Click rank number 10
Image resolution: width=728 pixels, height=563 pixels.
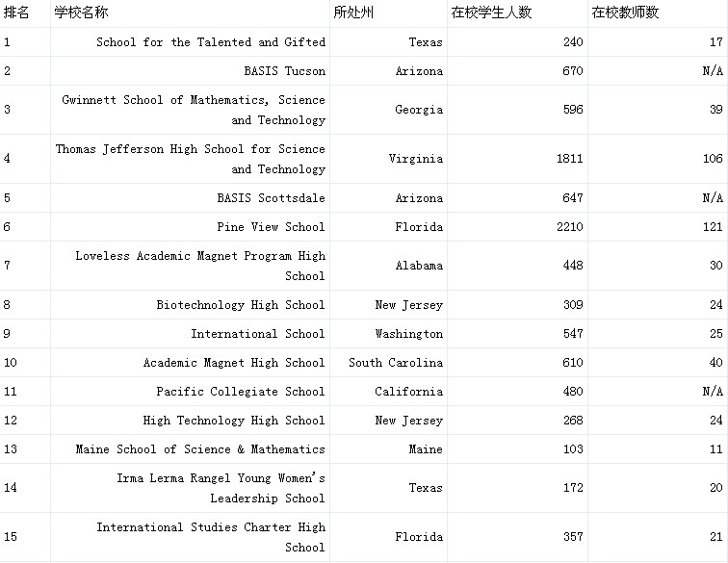coord(11,363)
